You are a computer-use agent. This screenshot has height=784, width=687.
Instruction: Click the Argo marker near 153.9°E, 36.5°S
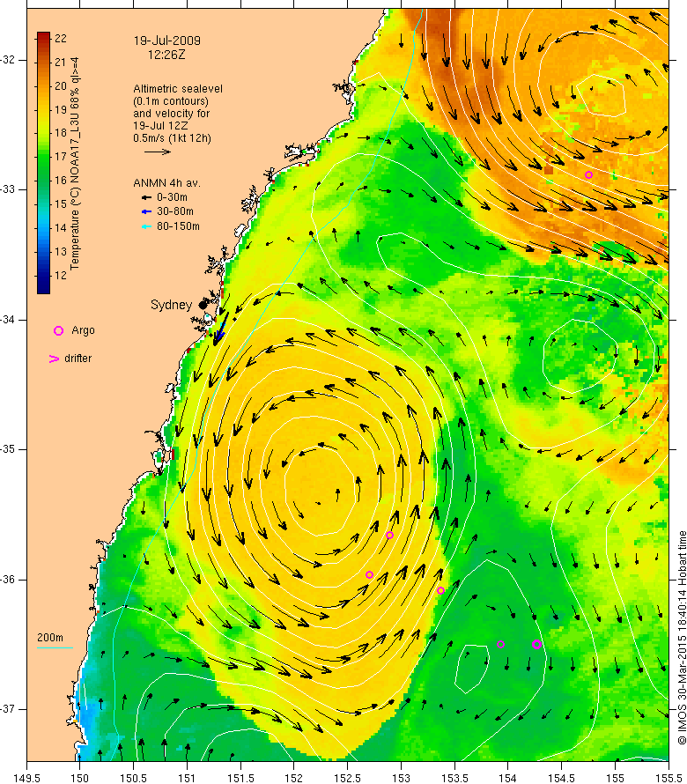click(500, 645)
